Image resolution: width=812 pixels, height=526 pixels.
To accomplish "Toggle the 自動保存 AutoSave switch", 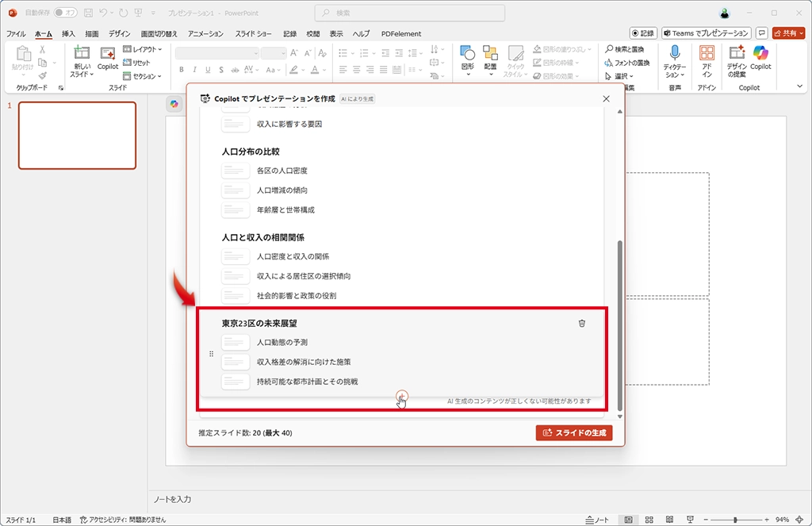I will (66, 13).
